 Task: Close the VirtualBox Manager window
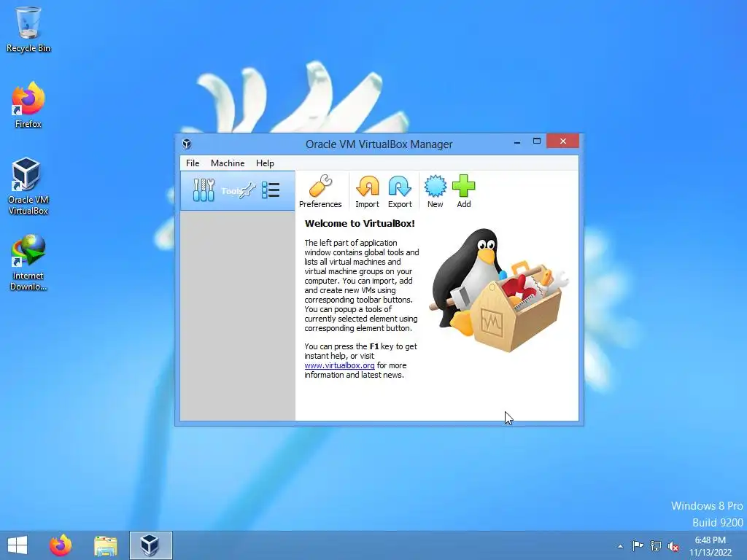[x=562, y=141]
